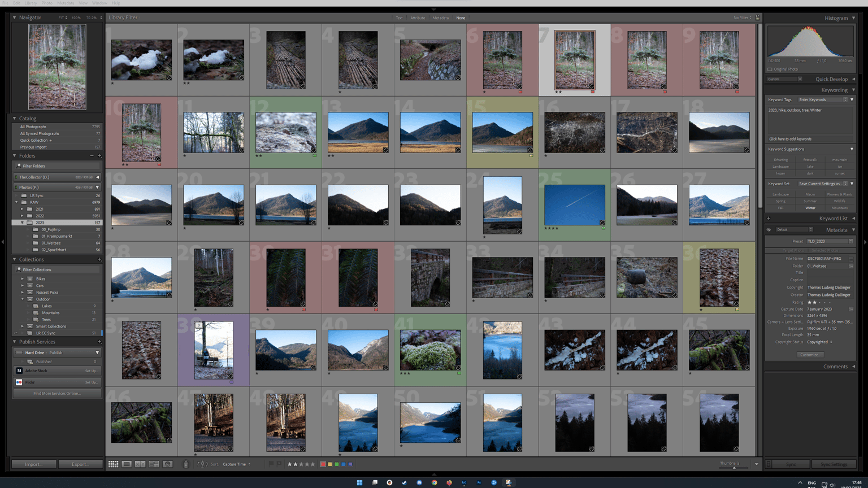Image resolution: width=868 pixels, height=488 pixels.
Task: Add suggested keyword 'Erharting'
Action: 780,160
